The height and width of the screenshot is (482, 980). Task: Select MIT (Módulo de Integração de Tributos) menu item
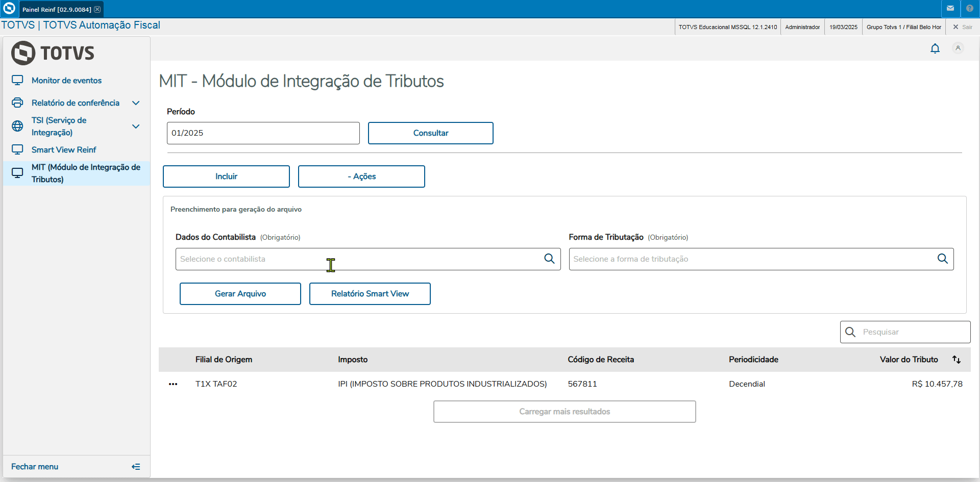pos(77,173)
